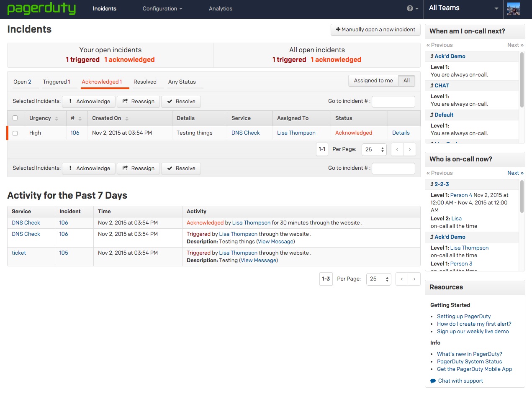
Task: Open the user avatar menu
Action: tap(513, 9)
